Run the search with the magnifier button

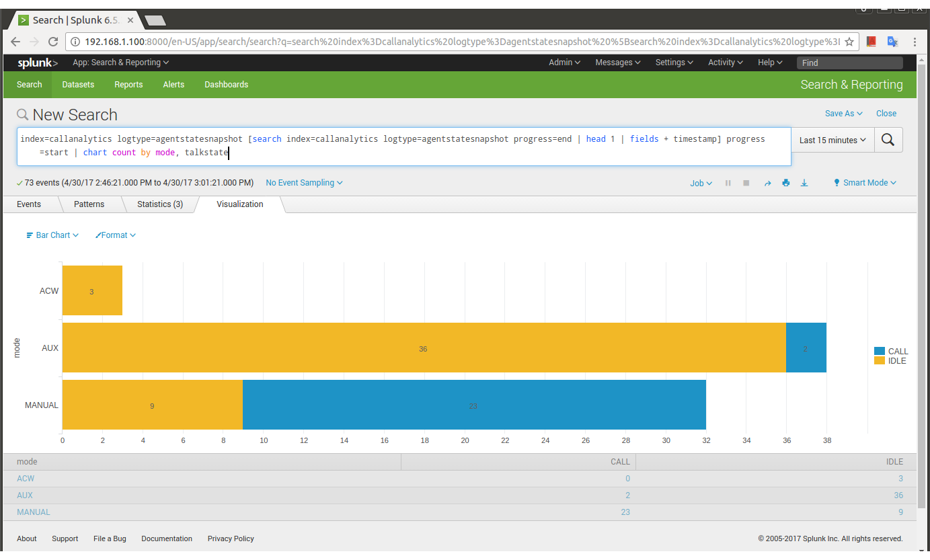(x=888, y=140)
